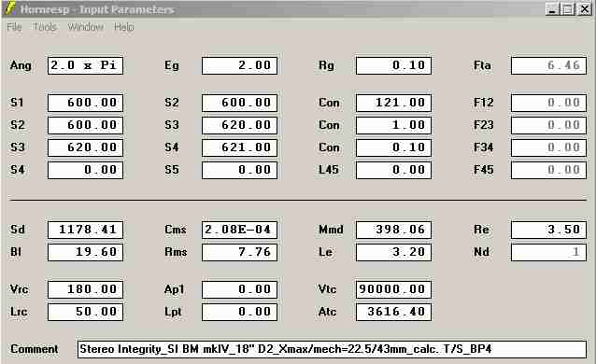Close the Hornresp Input Parameters window
Screen dimensions: 596x364
[584, 8]
